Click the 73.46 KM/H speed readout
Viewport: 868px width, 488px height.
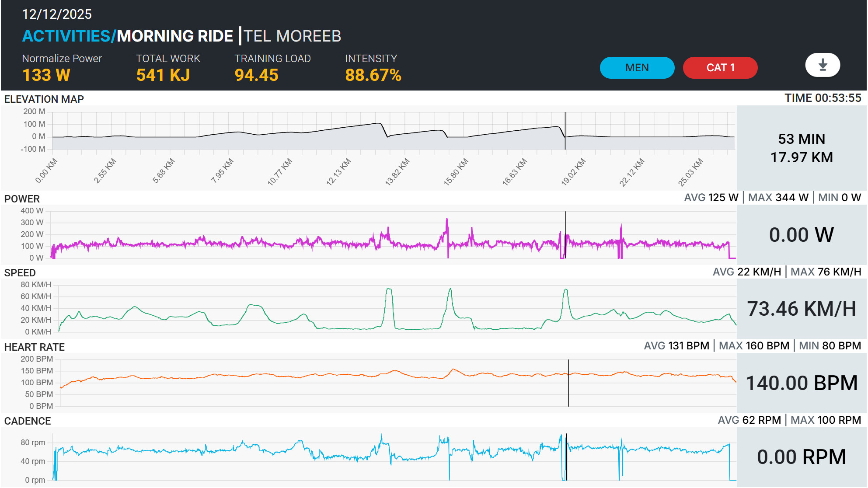802,309
